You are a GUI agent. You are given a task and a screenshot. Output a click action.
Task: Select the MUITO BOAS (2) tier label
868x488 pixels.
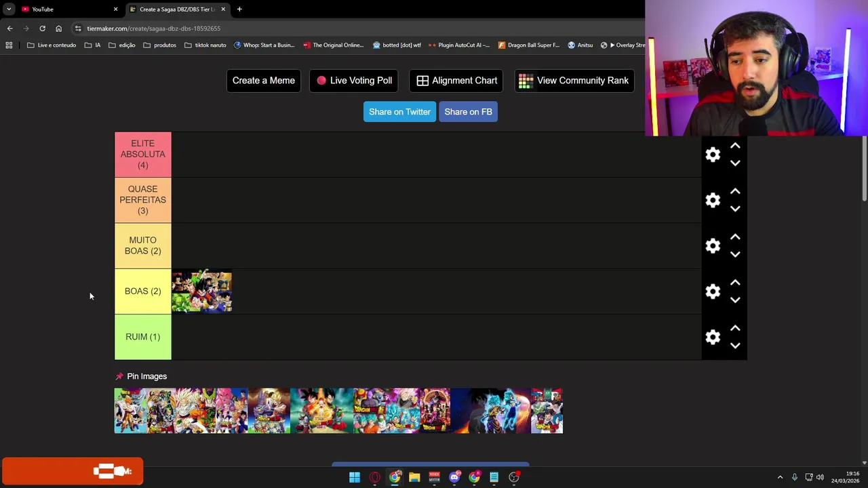click(142, 245)
